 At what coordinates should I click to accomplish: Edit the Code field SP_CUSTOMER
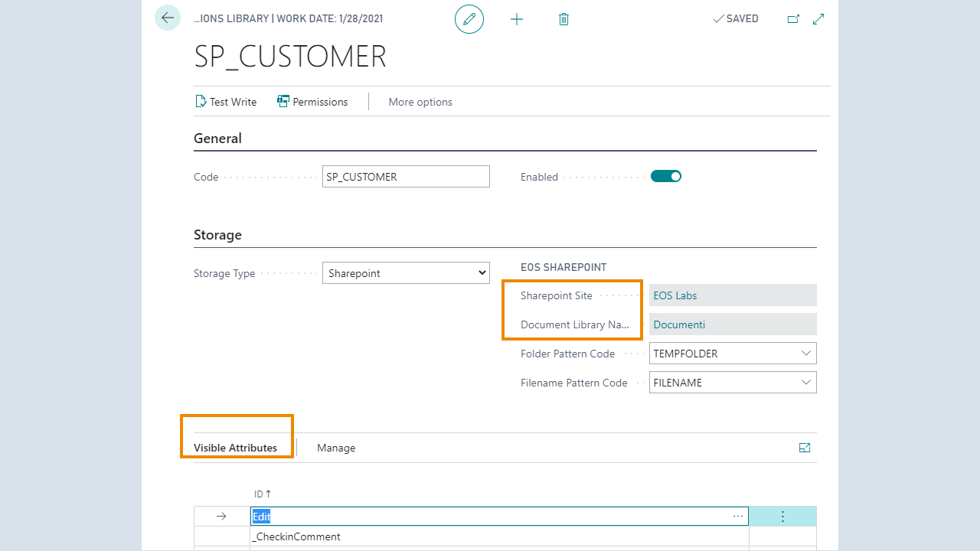pyautogui.click(x=406, y=176)
